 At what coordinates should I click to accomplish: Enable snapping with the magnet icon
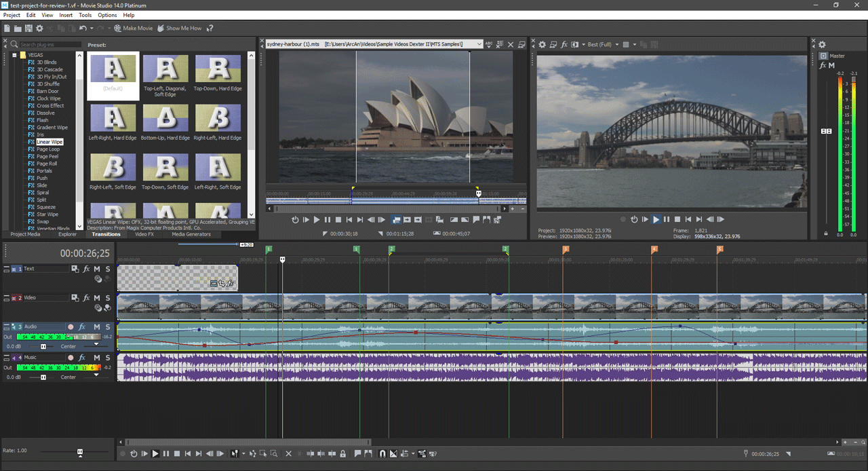pos(382,454)
